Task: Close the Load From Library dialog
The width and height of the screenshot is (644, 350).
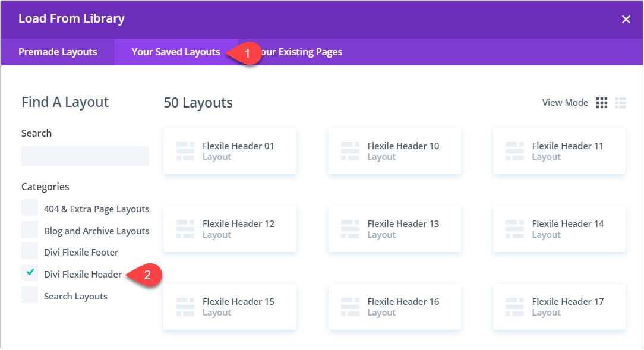Action: [x=626, y=18]
